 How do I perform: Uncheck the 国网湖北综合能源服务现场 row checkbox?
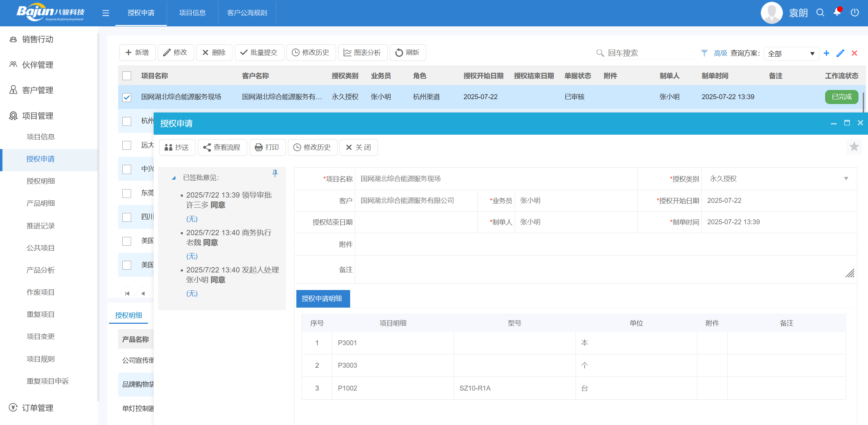click(127, 97)
